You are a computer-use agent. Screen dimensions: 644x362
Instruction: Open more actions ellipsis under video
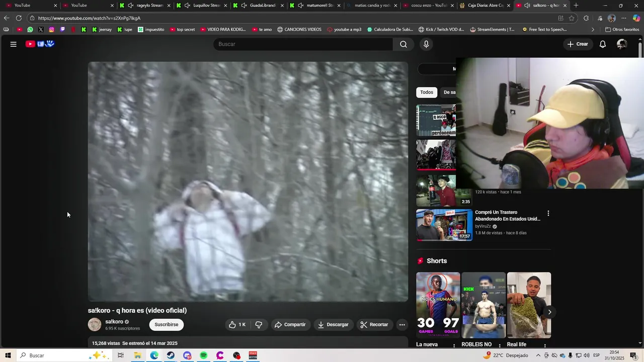pos(402,325)
